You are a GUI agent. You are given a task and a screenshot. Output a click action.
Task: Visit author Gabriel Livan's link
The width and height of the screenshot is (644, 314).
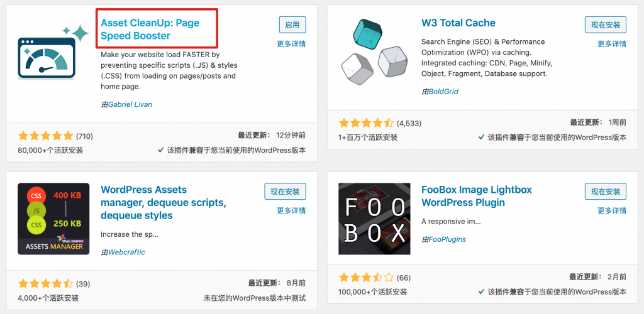click(x=130, y=104)
